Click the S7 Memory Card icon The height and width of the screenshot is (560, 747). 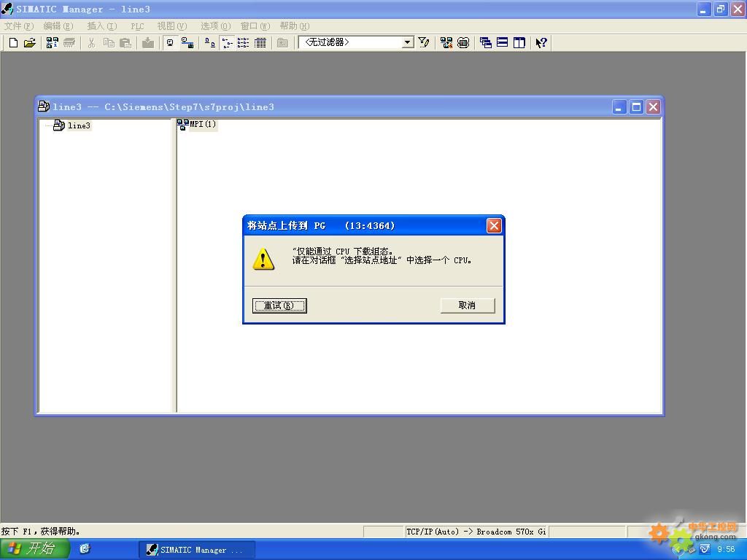(69, 43)
